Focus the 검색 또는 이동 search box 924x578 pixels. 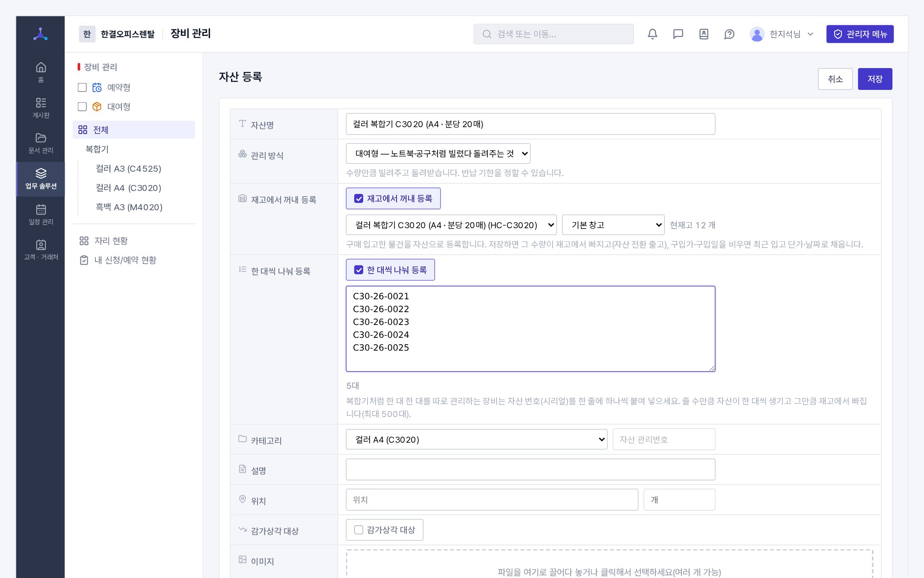coord(554,34)
